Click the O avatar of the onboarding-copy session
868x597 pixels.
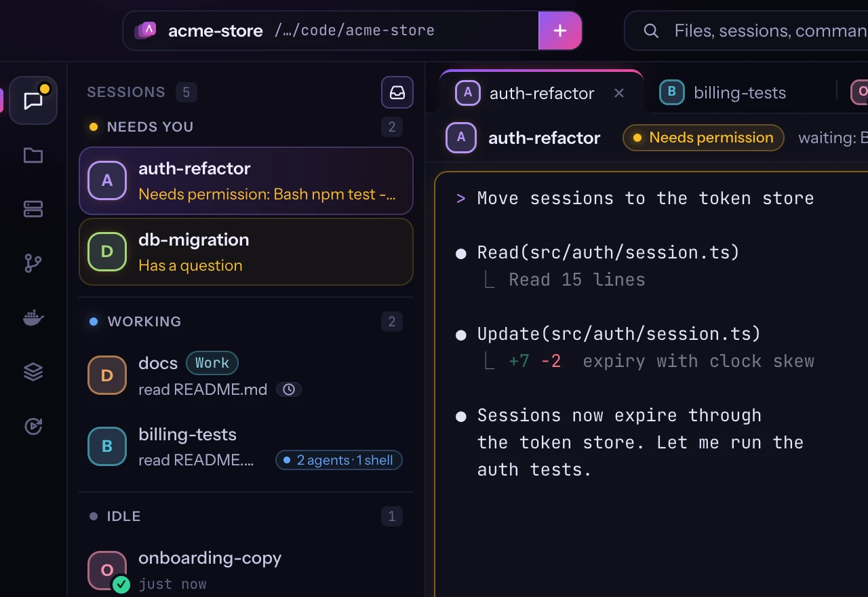pos(107,571)
